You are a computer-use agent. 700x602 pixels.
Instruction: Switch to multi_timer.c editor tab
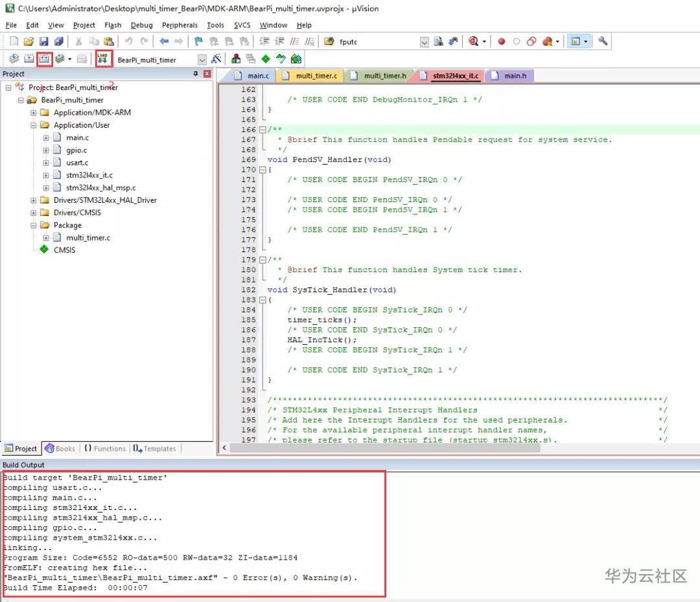(310, 76)
